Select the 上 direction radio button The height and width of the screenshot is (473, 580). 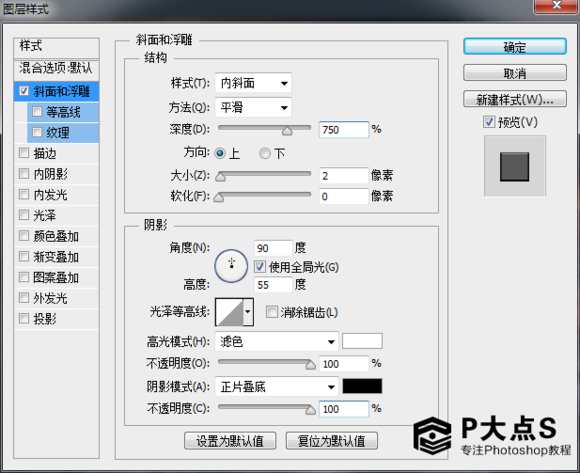tap(220, 153)
